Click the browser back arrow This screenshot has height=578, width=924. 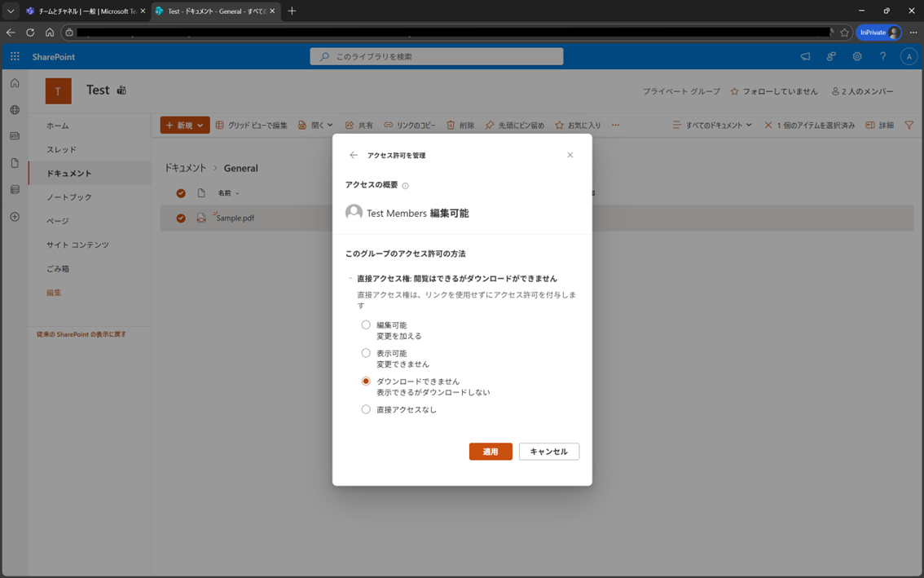click(x=11, y=33)
